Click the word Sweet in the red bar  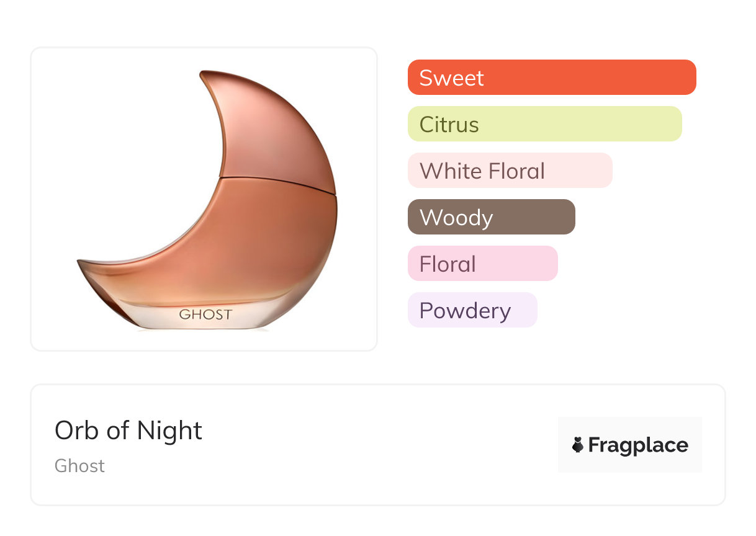click(x=451, y=78)
